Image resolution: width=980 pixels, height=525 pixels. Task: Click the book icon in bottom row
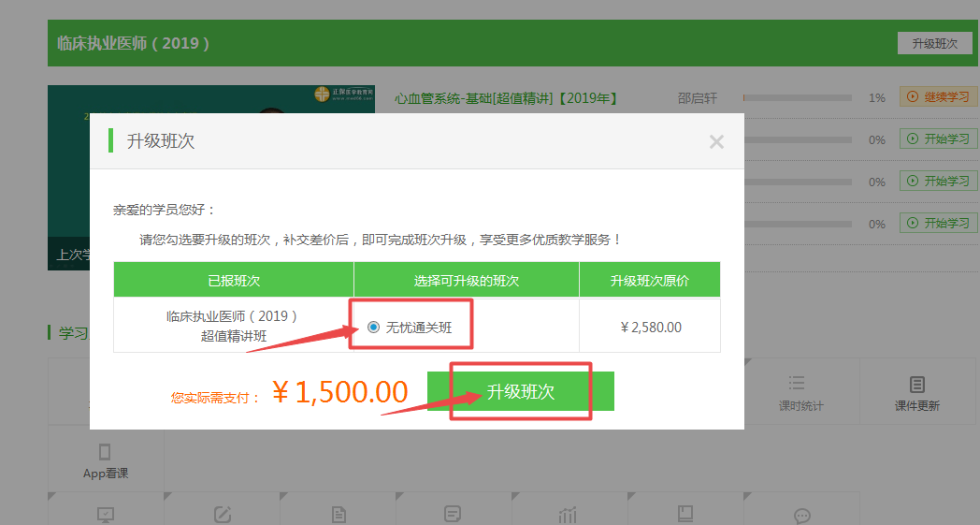point(685,515)
